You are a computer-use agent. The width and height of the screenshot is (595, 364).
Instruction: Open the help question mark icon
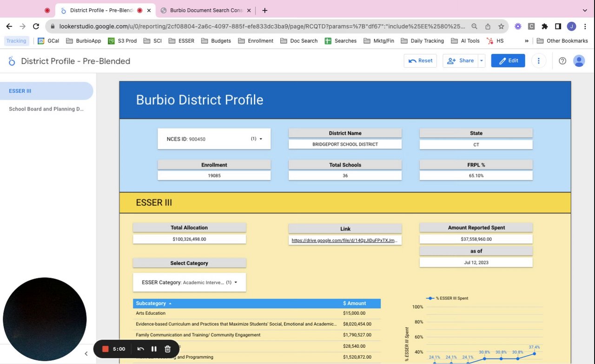562,61
